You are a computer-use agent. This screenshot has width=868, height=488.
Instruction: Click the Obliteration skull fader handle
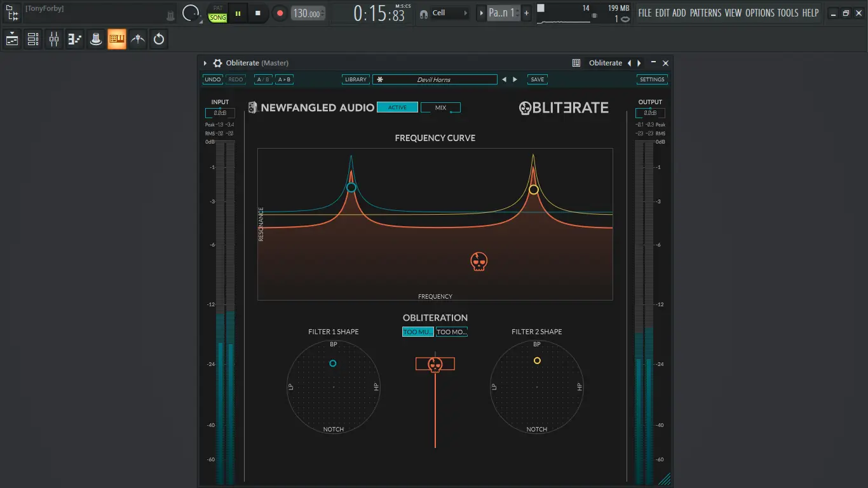tap(435, 364)
